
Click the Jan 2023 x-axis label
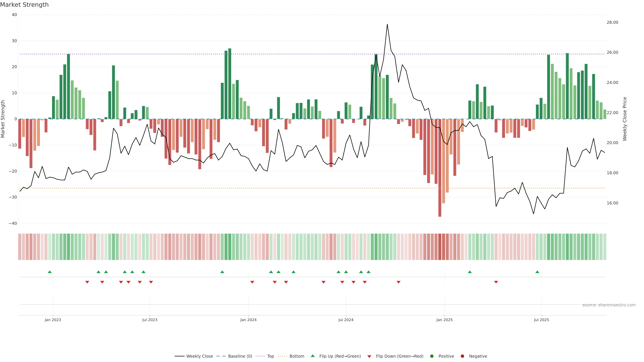coord(53,320)
